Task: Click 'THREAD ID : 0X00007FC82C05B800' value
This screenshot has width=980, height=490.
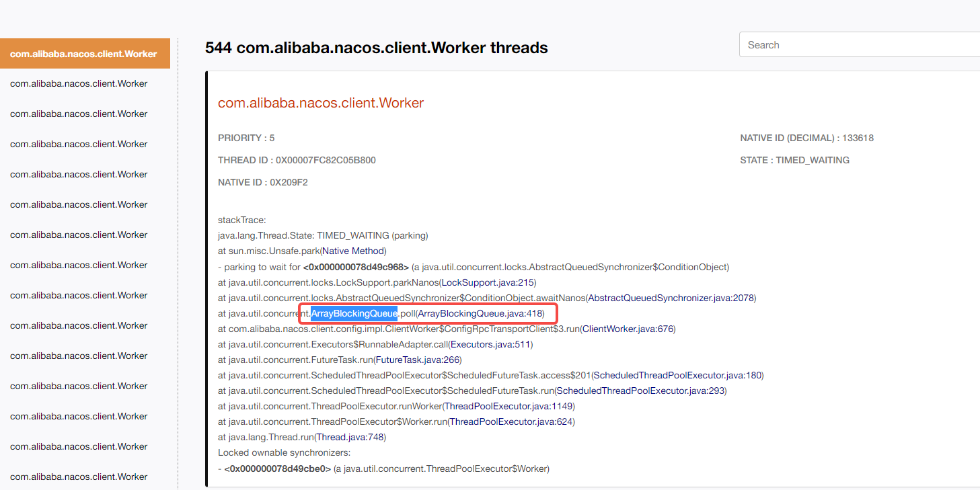Action: (x=297, y=160)
